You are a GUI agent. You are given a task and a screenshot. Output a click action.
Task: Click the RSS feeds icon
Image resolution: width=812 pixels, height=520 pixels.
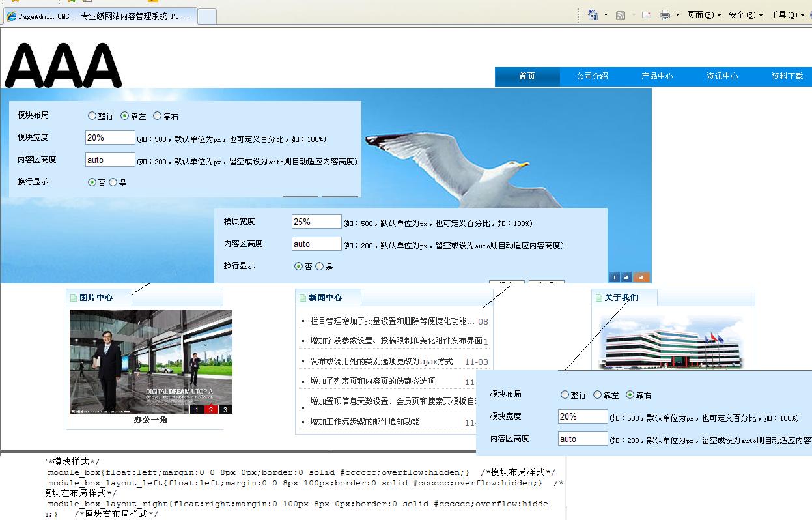click(621, 15)
